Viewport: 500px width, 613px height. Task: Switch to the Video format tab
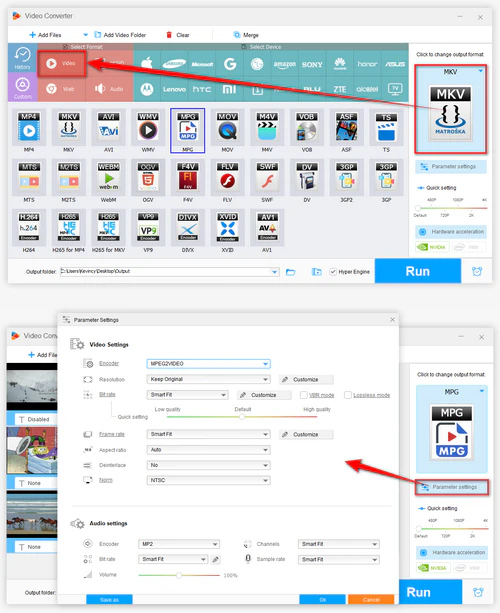point(61,63)
